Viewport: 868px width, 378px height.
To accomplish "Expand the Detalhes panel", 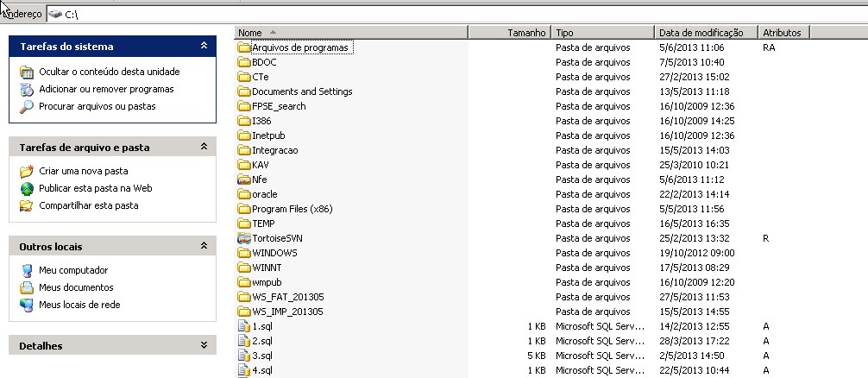I will click(x=204, y=345).
